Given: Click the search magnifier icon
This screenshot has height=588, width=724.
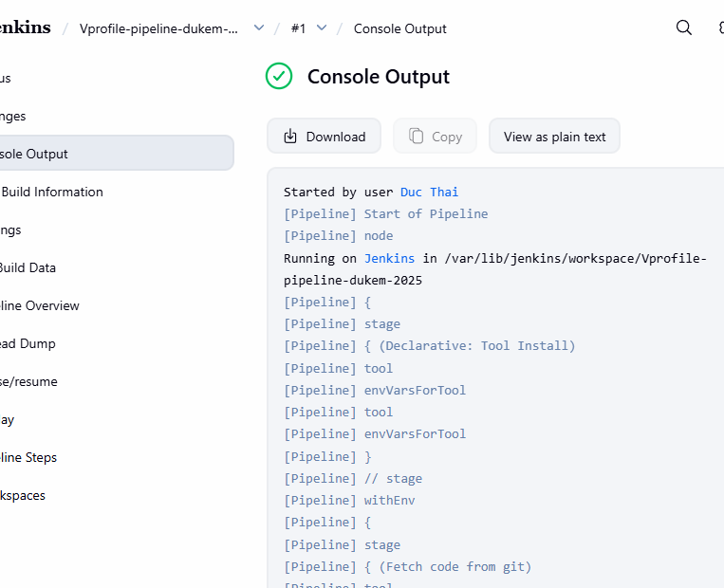Looking at the screenshot, I should pyautogui.click(x=683, y=28).
